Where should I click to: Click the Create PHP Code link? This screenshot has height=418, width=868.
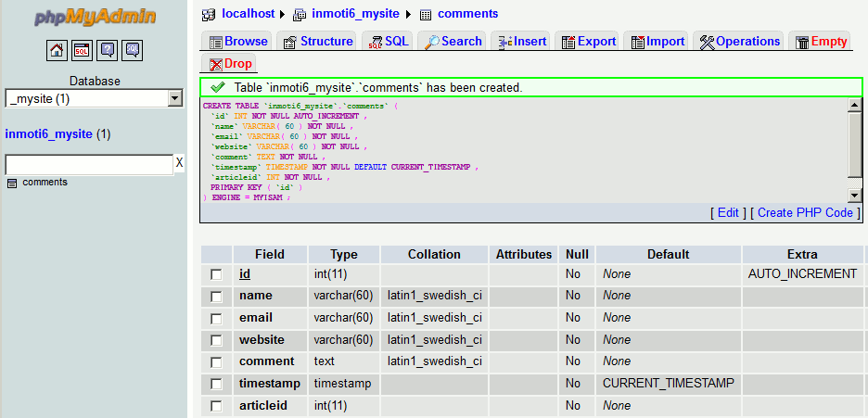click(804, 212)
